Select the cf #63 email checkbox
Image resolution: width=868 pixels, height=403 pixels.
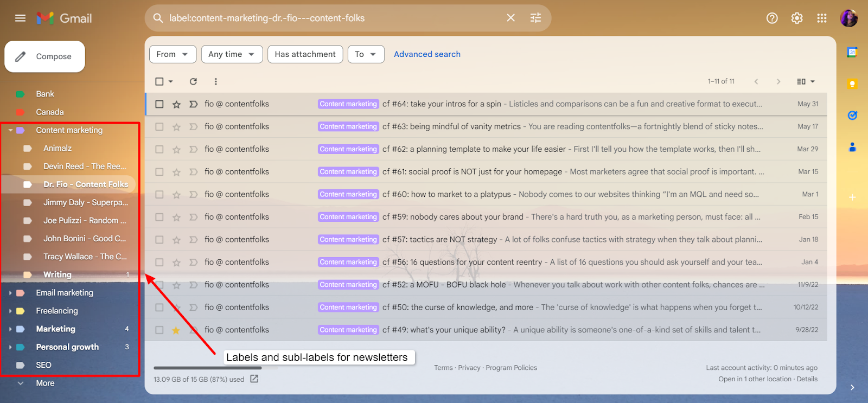159,126
